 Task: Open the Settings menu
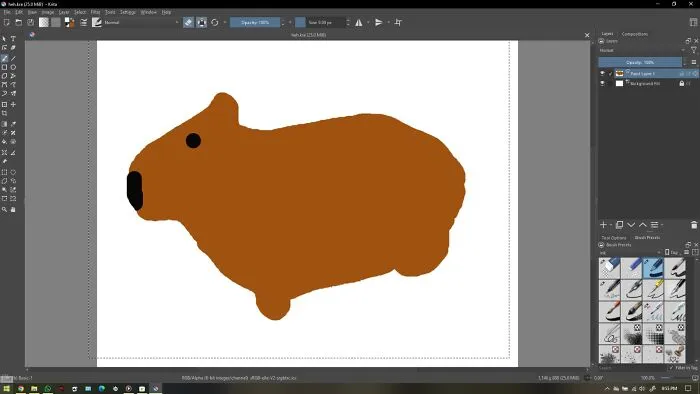128,12
